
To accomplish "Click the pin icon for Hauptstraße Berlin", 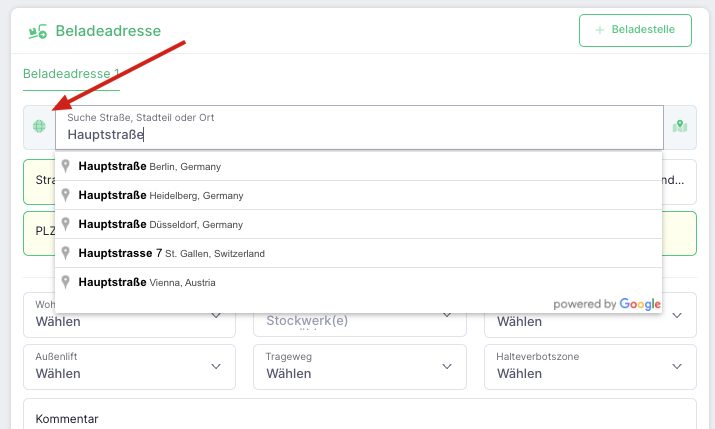I will pyautogui.click(x=66, y=166).
